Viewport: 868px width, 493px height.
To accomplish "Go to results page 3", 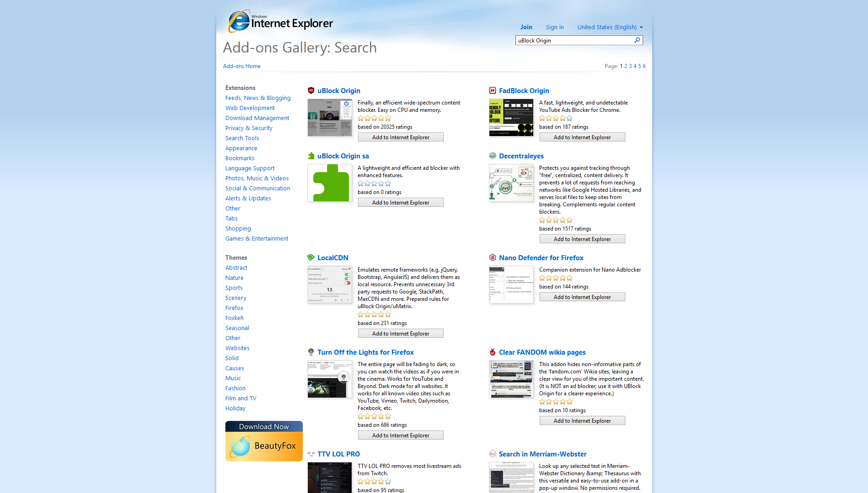I will (630, 66).
